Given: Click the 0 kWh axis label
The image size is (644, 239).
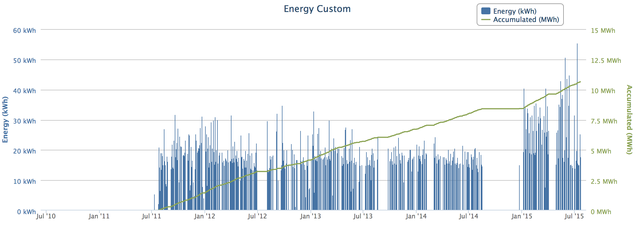Looking at the screenshot, I should pos(26,212).
